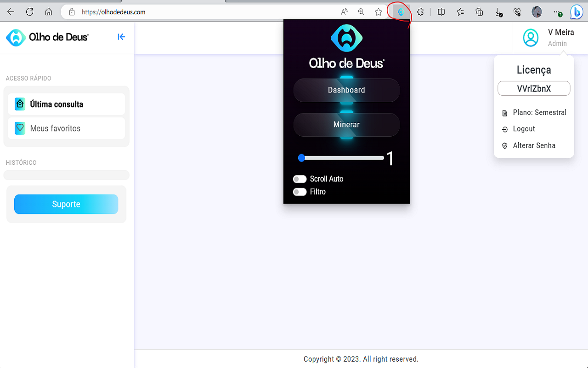
Task: Click the Suporte button
Action: click(66, 204)
